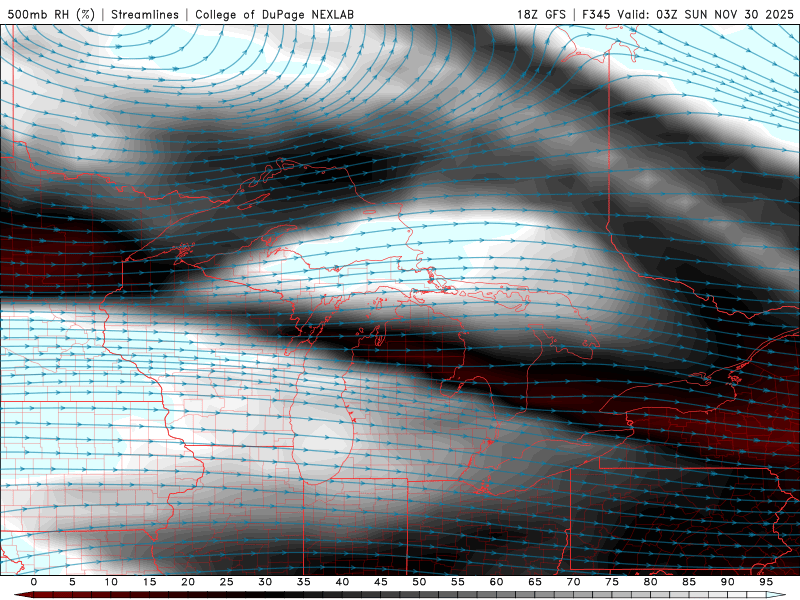The image size is (800, 600).
Task: Click the "500mb RH (%)" title text
Action: (51, 14)
